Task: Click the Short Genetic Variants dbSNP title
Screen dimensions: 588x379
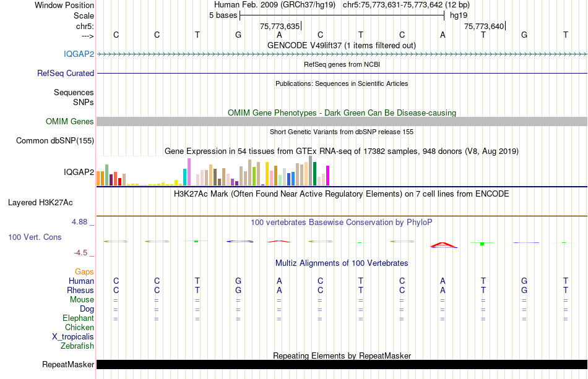Action: tap(342, 132)
